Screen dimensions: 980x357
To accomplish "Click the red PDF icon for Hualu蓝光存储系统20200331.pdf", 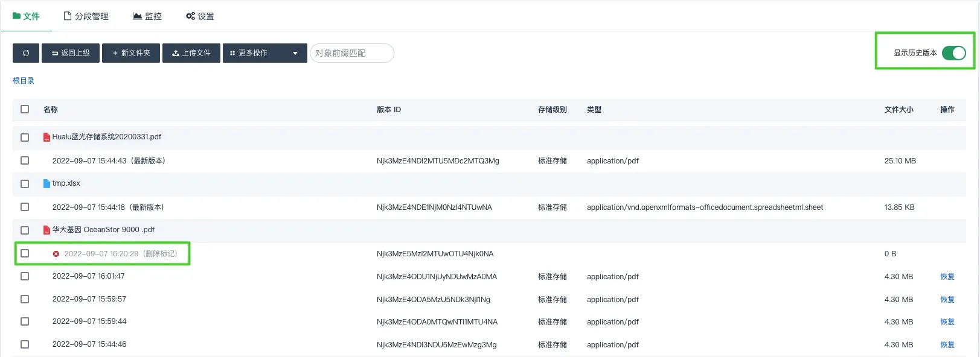I will pyautogui.click(x=46, y=137).
